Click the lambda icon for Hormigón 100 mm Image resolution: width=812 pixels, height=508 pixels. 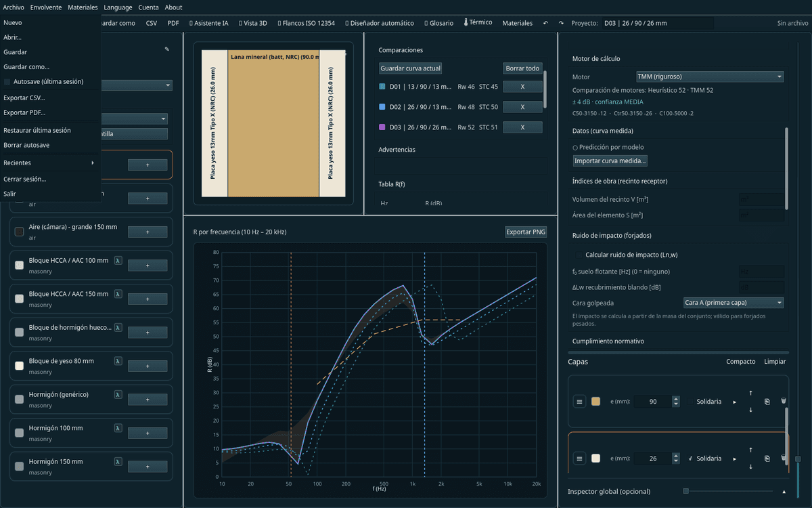pos(118,427)
